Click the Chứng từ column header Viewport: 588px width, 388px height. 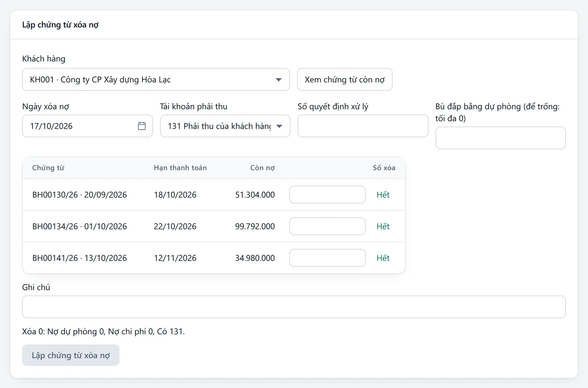[x=48, y=168]
